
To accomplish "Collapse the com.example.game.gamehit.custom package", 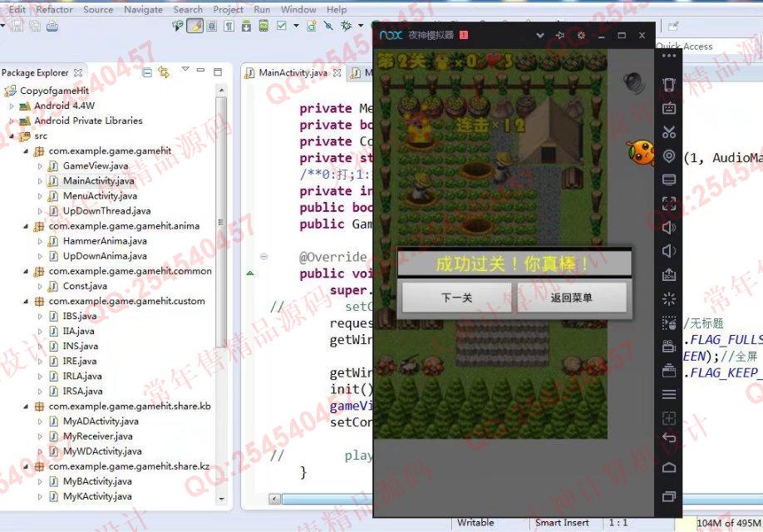I will (26, 301).
